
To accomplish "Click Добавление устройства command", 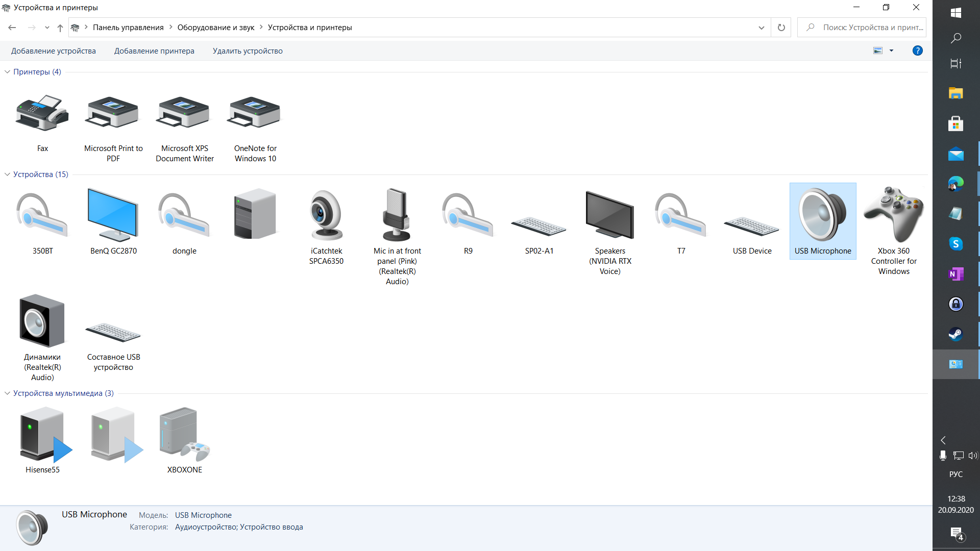I will tap(54, 51).
